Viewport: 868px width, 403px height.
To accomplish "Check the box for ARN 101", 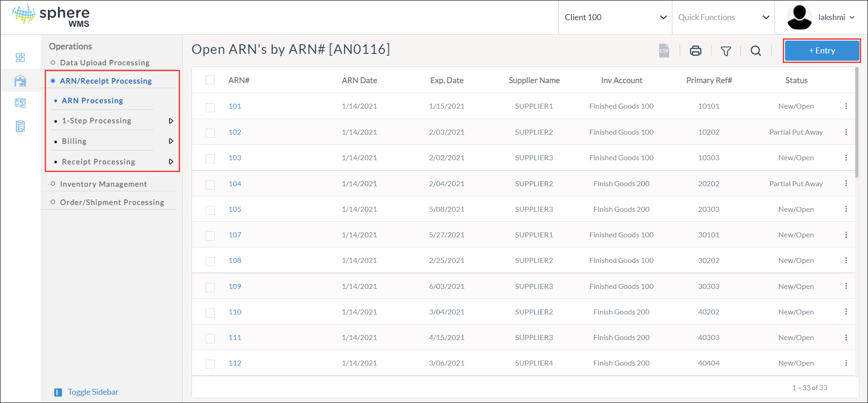I will (210, 108).
